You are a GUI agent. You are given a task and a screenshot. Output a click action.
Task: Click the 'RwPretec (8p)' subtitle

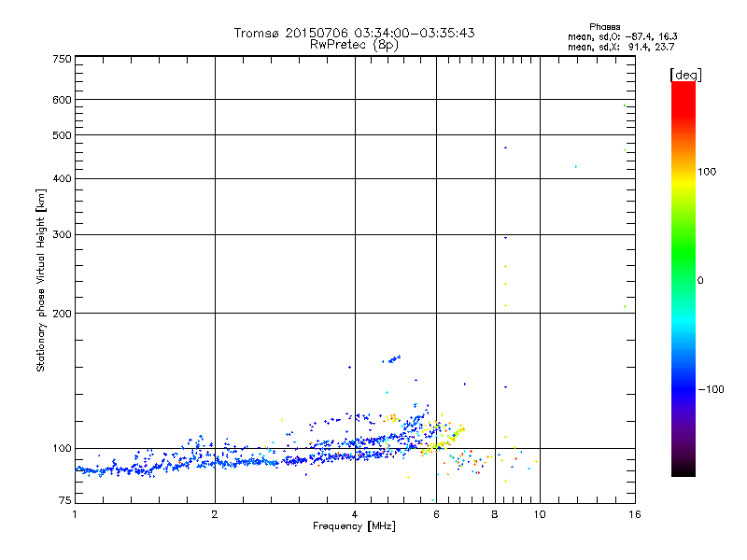354,45
